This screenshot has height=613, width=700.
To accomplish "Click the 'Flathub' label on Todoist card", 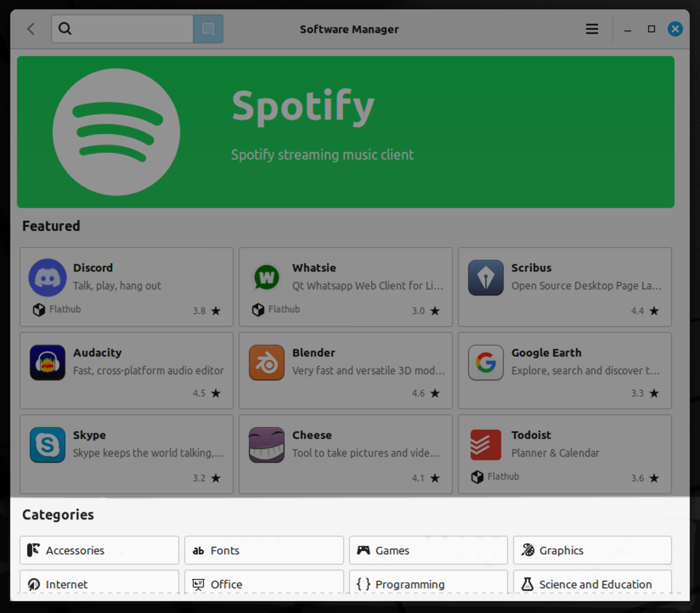I will [x=503, y=476].
